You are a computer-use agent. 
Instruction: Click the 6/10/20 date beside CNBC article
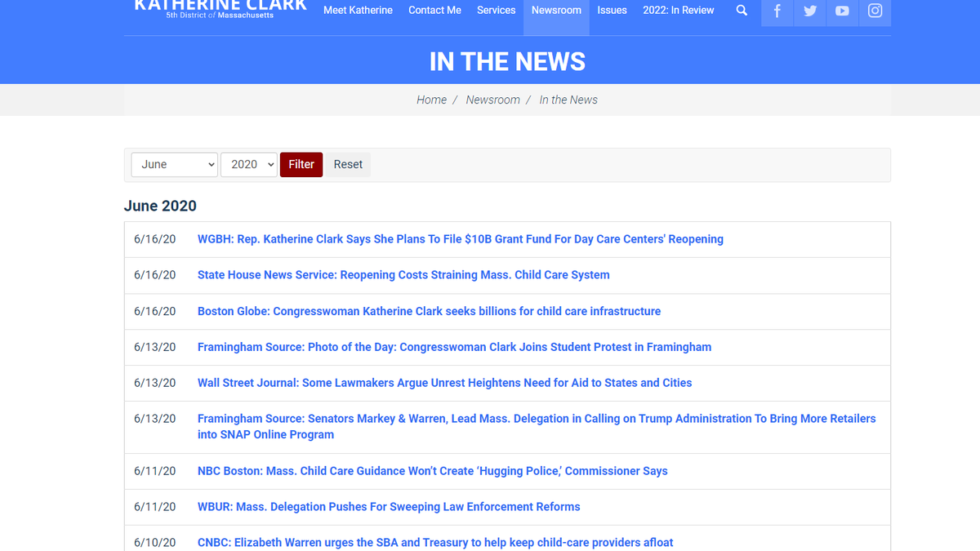click(x=155, y=543)
